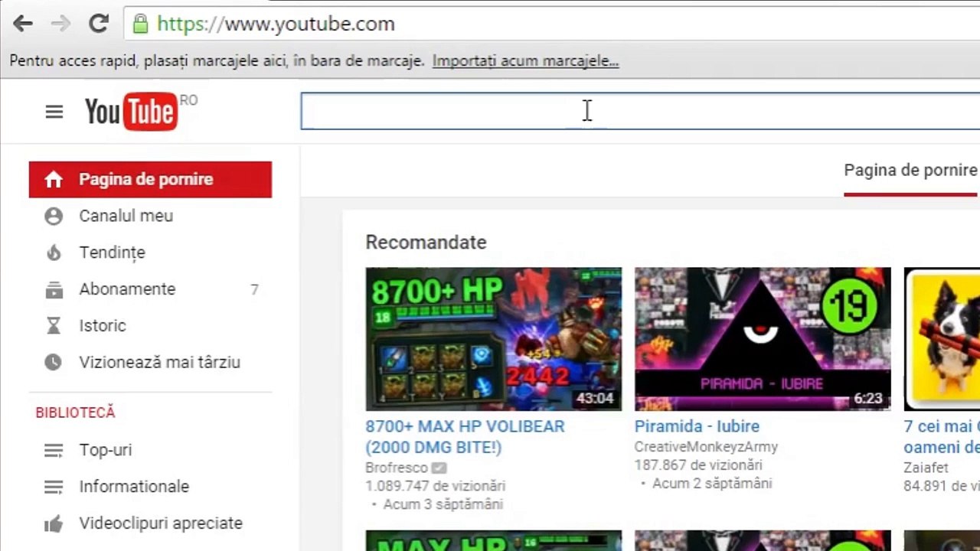Open the Informaționale playlist
The width and height of the screenshot is (980, 551).
[133, 487]
